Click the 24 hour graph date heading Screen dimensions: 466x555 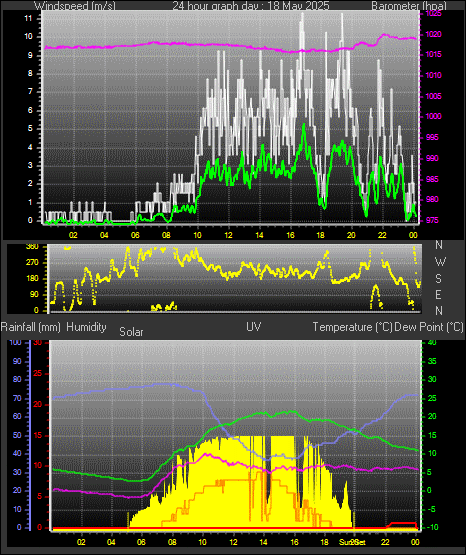[x=251, y=5]
